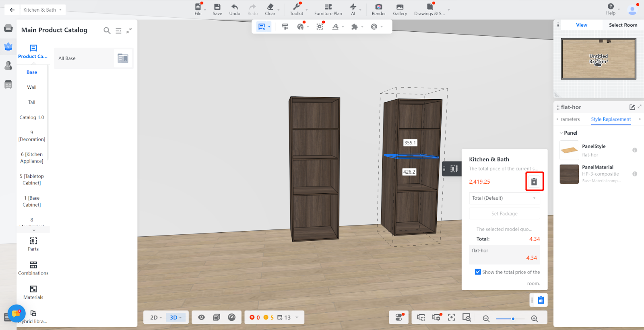The width and height of the screenshot is (644, 330).
Task: Click the export quotation icon beside 2,419.25
Action: [x=534, y=182]
